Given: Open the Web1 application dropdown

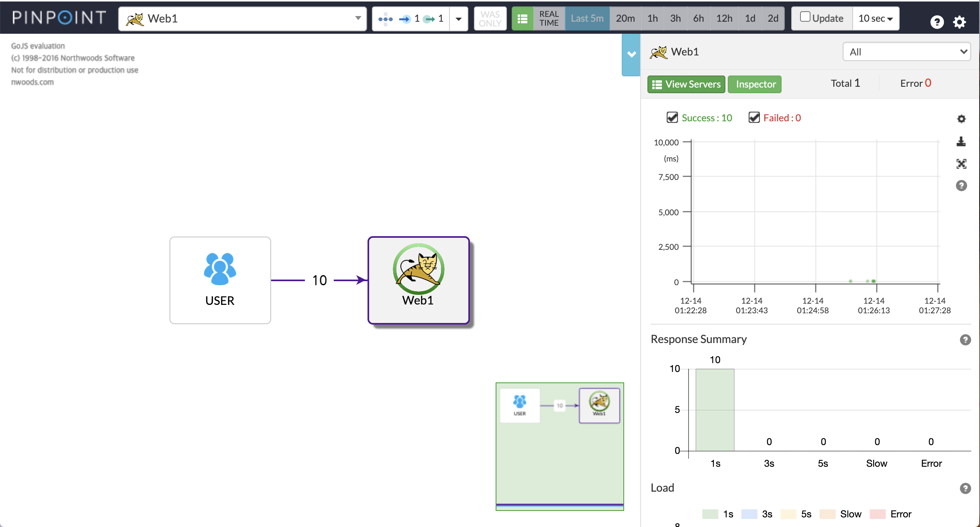Looking at the screenshot, I should (243, 18).
